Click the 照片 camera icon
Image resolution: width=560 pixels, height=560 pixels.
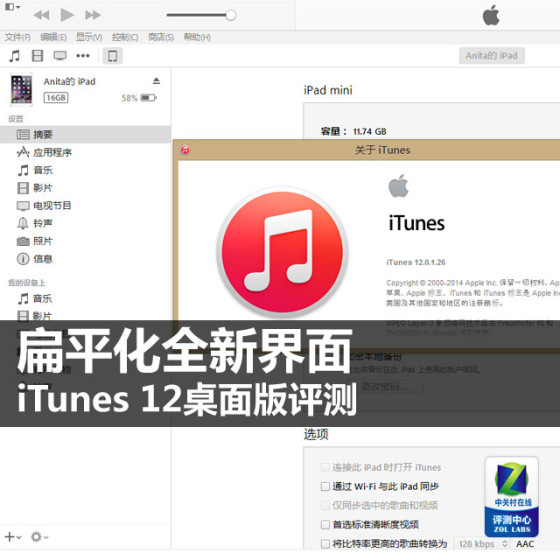click(23, 241)
